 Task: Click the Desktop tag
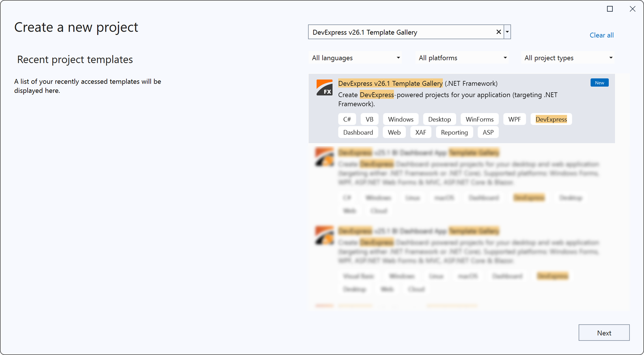[x=439, y=119]
